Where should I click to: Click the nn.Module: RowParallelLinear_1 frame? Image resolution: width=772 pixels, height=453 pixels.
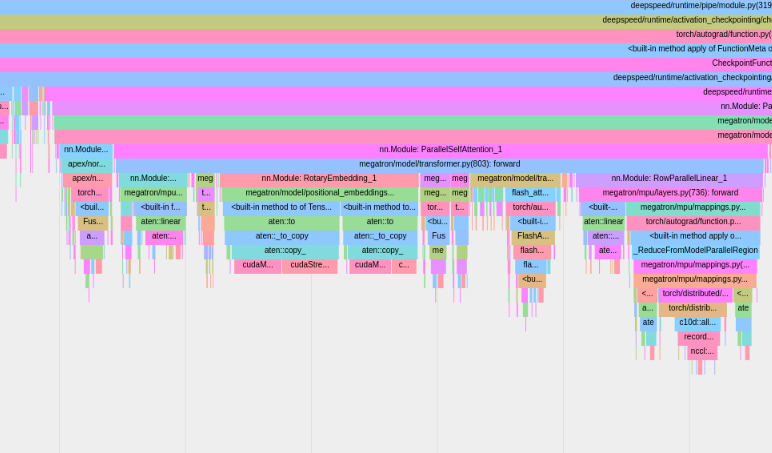[x=668, y=179]
